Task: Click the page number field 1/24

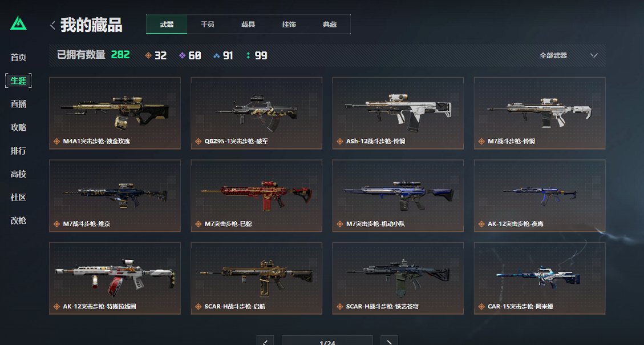Action: (327, 341)
